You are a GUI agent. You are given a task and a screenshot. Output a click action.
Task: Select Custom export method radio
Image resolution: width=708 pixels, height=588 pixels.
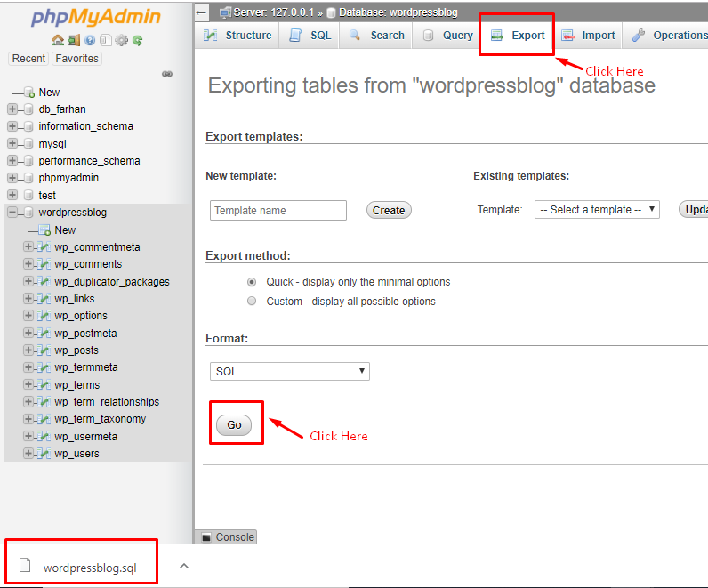coord(252,301)
